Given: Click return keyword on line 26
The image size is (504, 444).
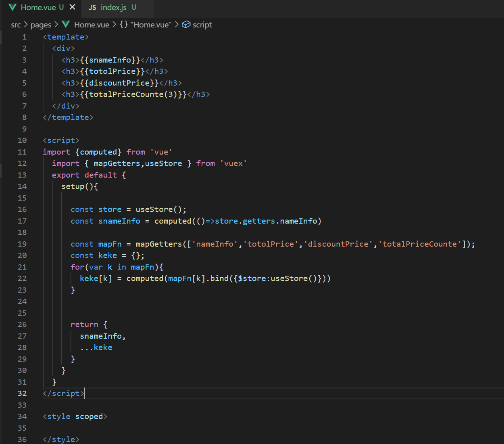Looking at the screenshot, I should 84,325.
